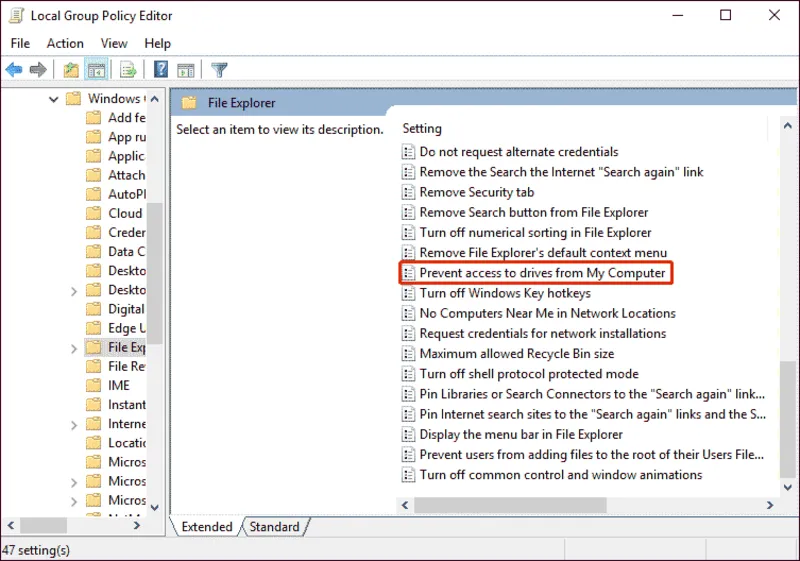Click the Forward arrow toolbar icon
This screenshot has height=561, width=800.
(38, 70)
